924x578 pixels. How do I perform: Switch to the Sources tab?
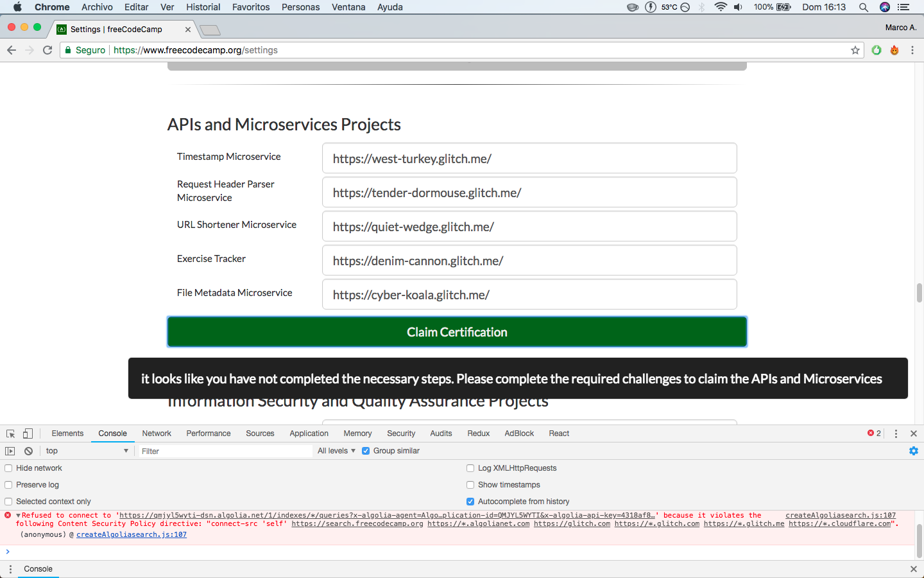(260, 433)
